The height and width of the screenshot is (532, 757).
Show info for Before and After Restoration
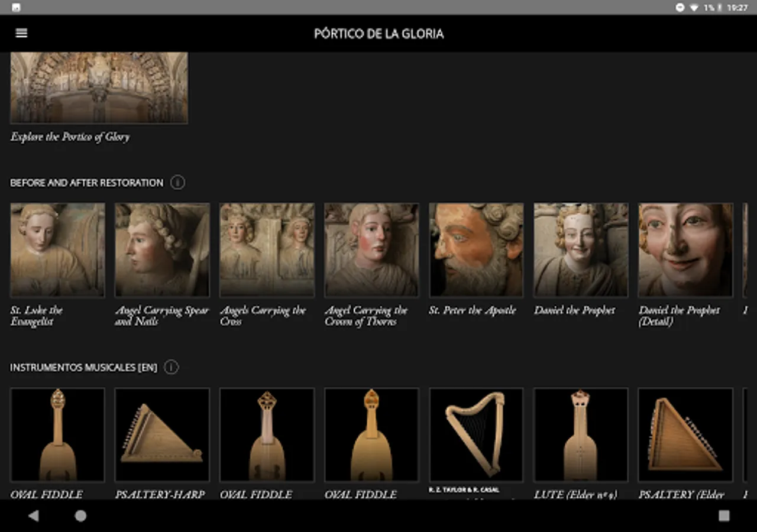(x=177, y=182)
